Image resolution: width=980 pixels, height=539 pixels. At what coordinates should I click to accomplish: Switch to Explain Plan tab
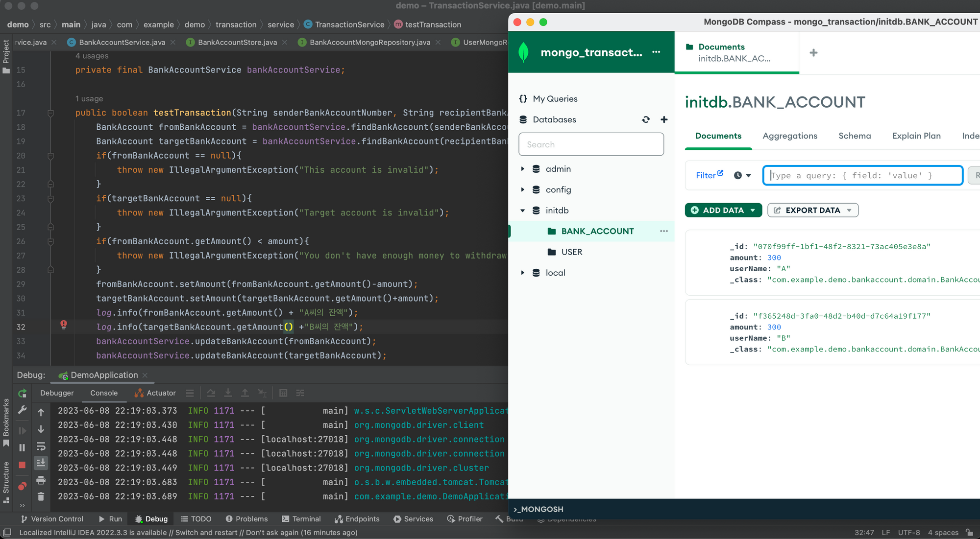[x=916, y=136]
